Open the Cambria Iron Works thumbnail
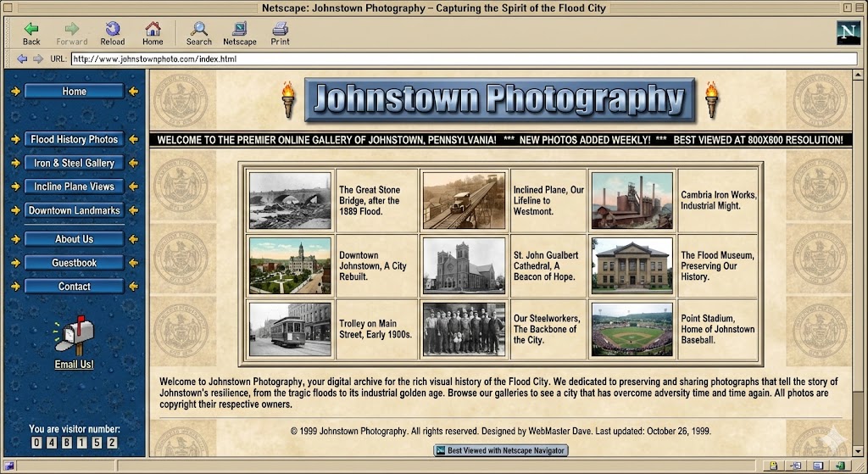 [x=632, y=200]
